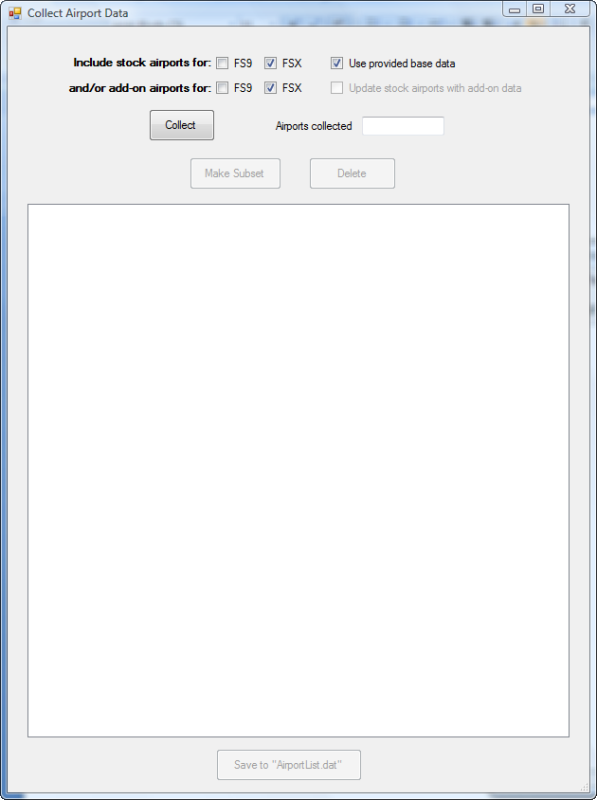Viewport: 597px width, 800px height.
Task: Click the Airports collected label
Action: [313, 126]
